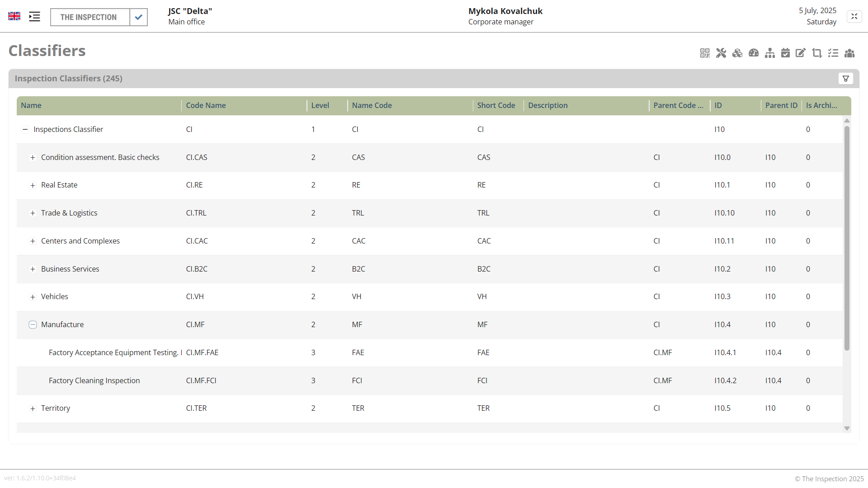Select the tools/settings wrench icon
This screenshot has height=488, width=868.
pos(721,53)
